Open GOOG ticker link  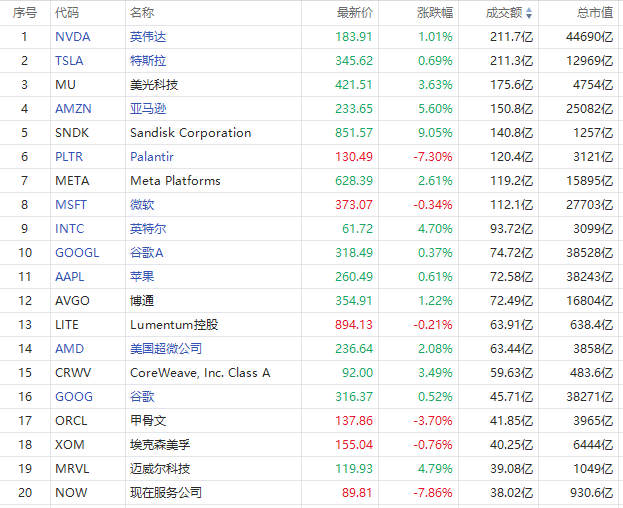(72, 397)
